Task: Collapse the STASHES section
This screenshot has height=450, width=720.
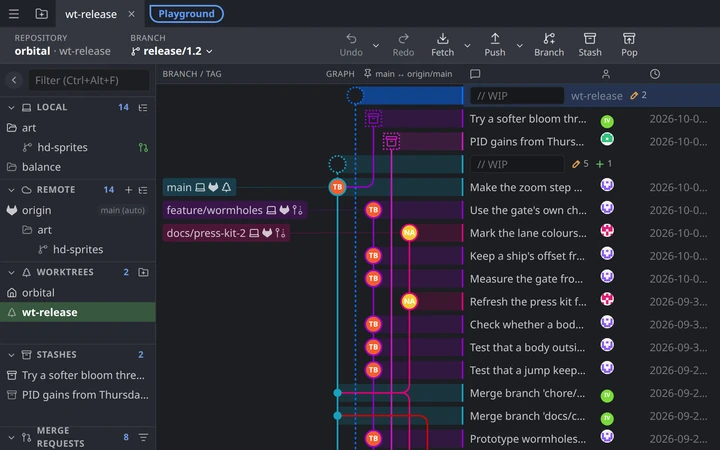Action: coord(11,354)
